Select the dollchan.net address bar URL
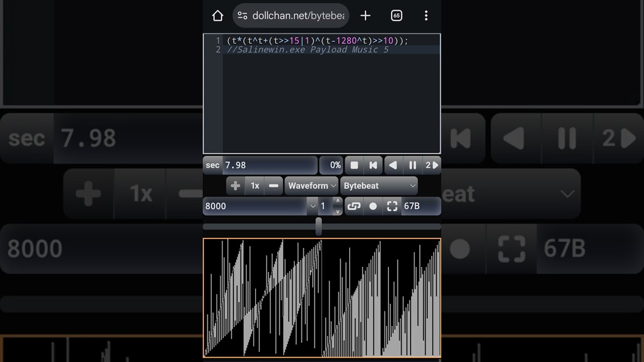The width and height of the screenshot is (644, 362). pyautogui.click(x=298, y=16)
